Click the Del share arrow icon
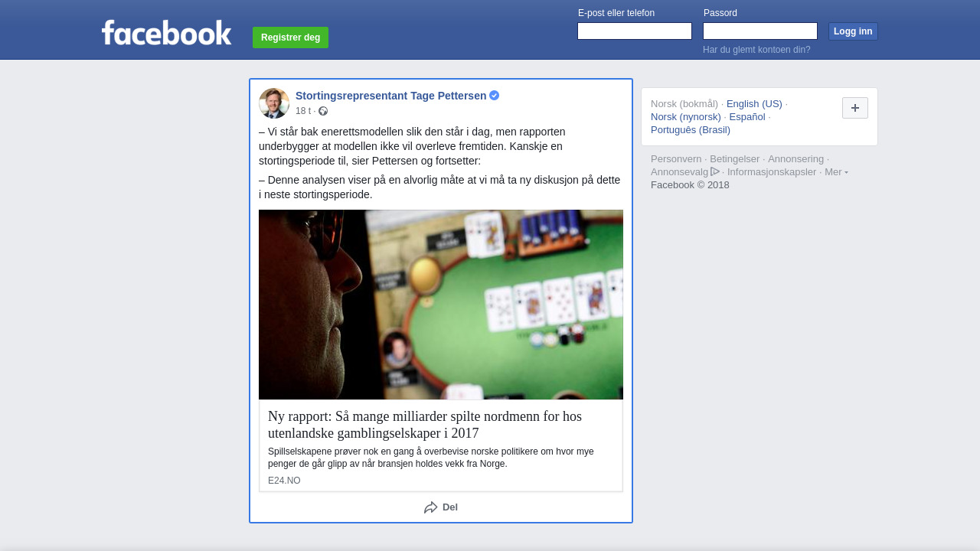 tap(431, 507)
